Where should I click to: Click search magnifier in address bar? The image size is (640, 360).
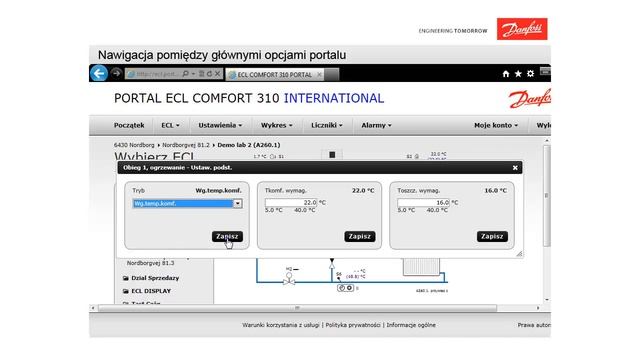(x=186, y=74)
